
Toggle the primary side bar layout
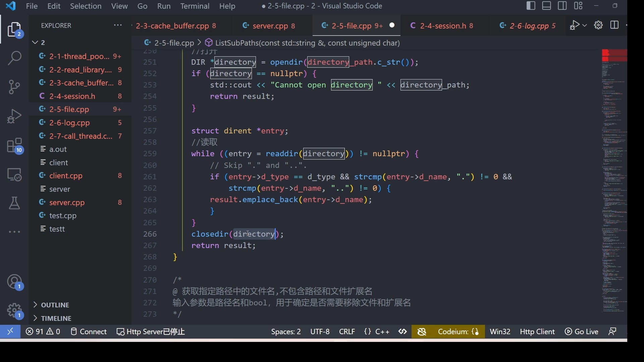(531, 6)
